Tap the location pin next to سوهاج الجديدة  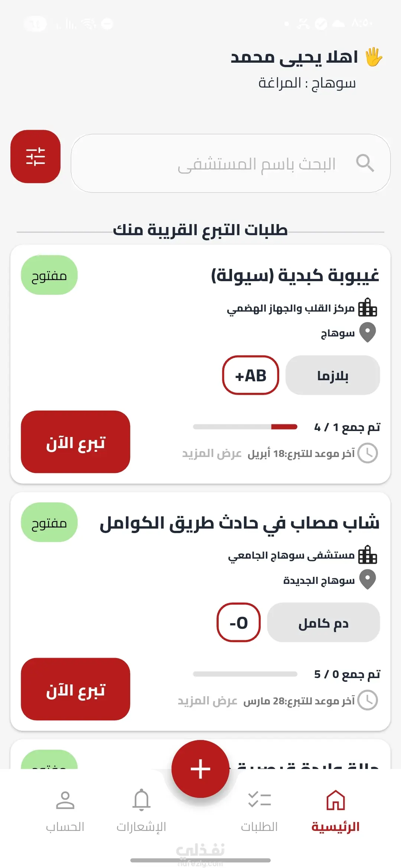368,580
